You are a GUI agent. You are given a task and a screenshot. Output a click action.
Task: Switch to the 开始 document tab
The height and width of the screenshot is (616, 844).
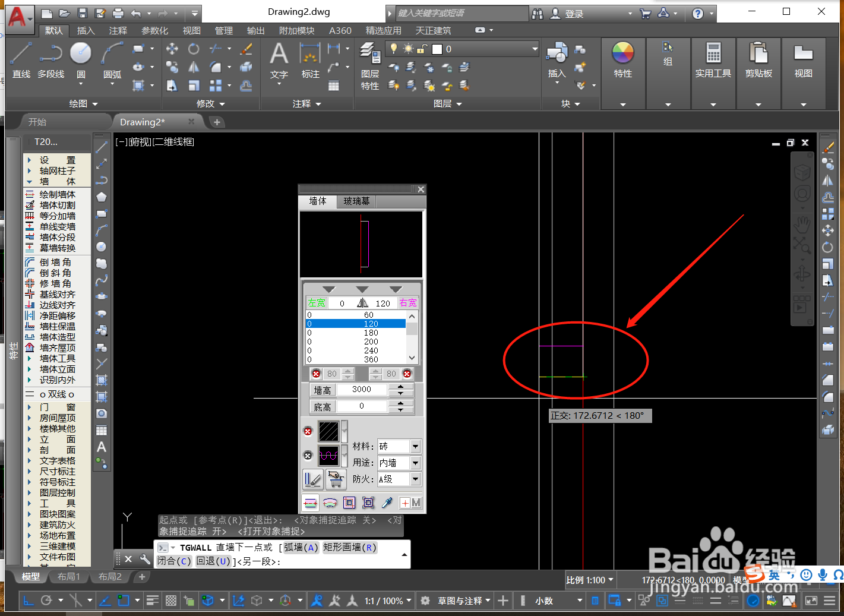click(37, 122)
